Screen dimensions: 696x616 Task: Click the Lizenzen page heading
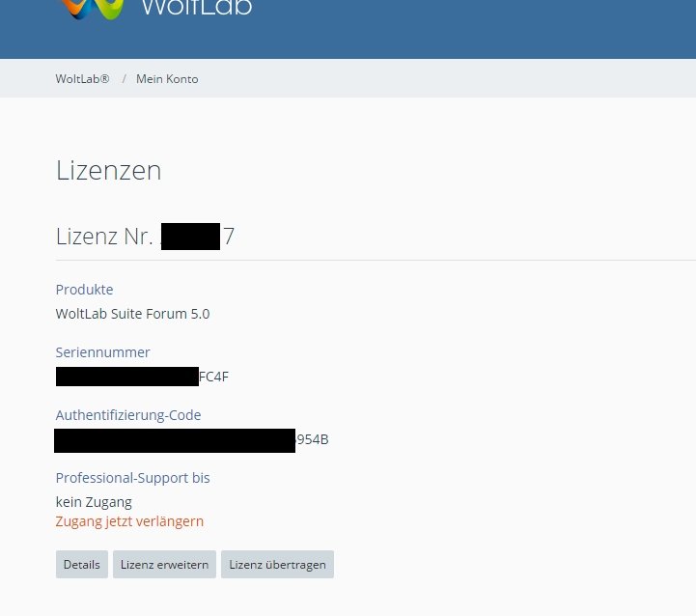(108, 171)
